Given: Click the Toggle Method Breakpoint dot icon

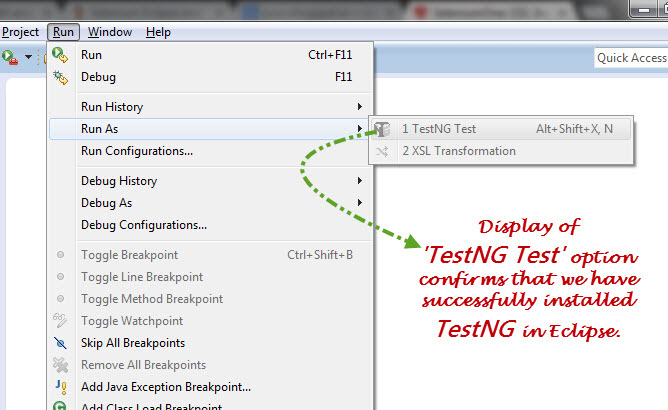Looking at the screenshot, I should tap(60, 299).
